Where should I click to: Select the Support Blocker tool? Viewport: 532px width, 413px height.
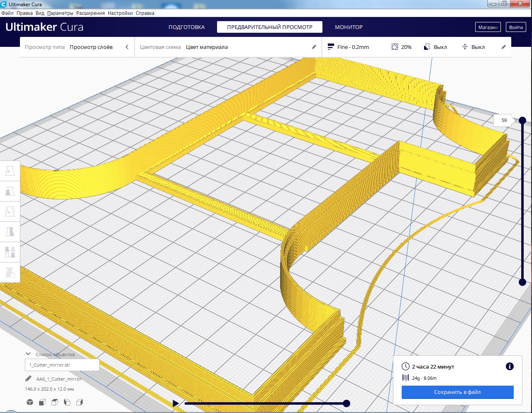coord(10,272)
